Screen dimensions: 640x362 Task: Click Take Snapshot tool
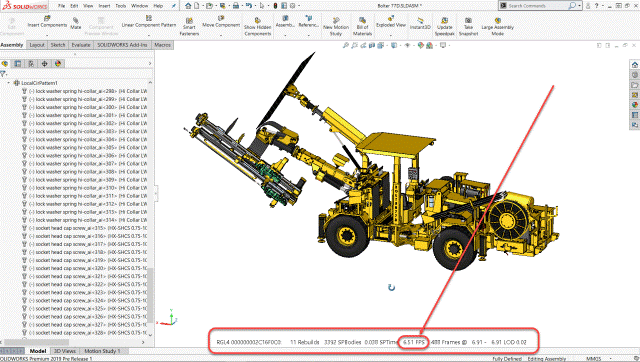tap(468, 27)
